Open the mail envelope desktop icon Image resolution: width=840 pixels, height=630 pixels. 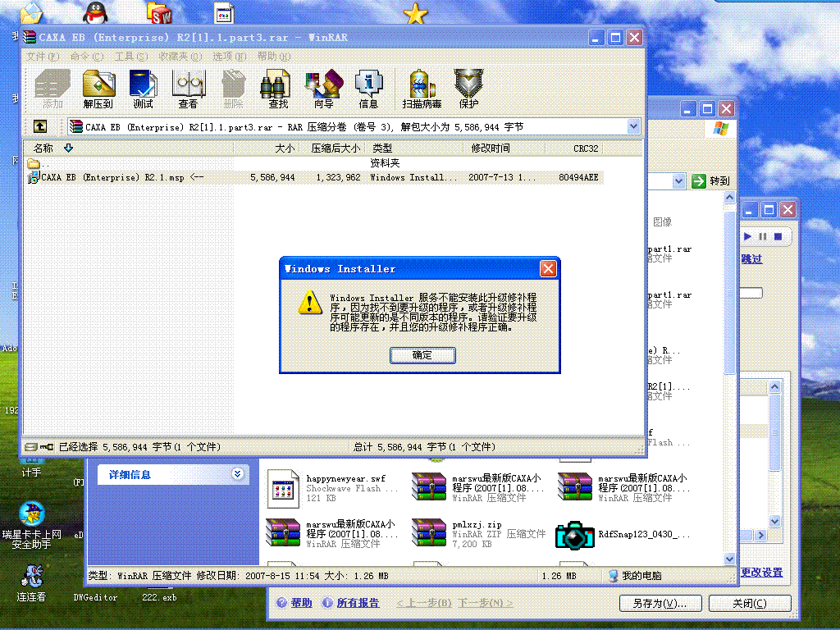[32, 13]
